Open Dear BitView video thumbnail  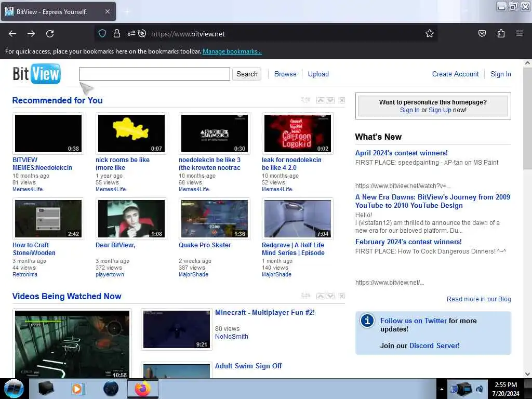pyautogui.click(x=131, y=219)
